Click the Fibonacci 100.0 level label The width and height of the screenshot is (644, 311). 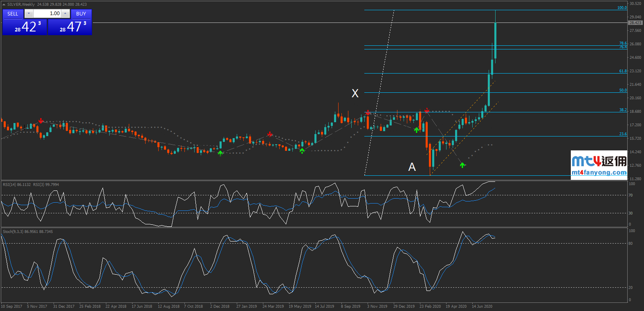point(622,8)
